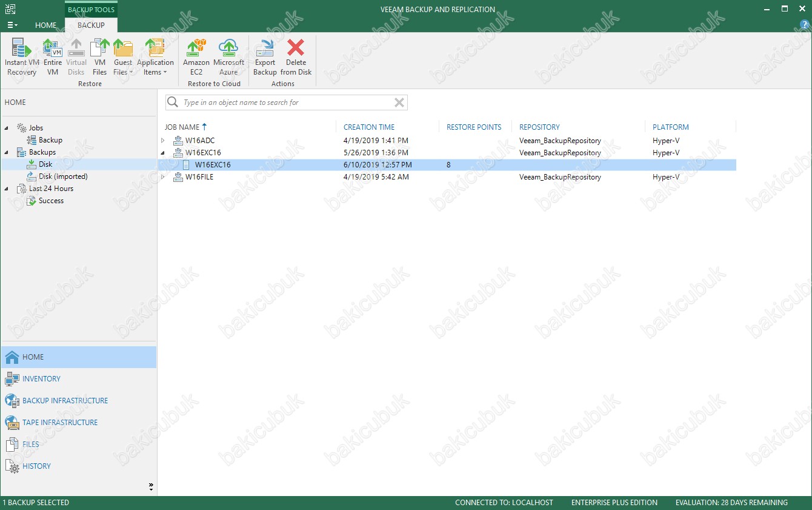Click the W16ADC job icon
This screenshot has width=812, height=510.
(178, 141)
